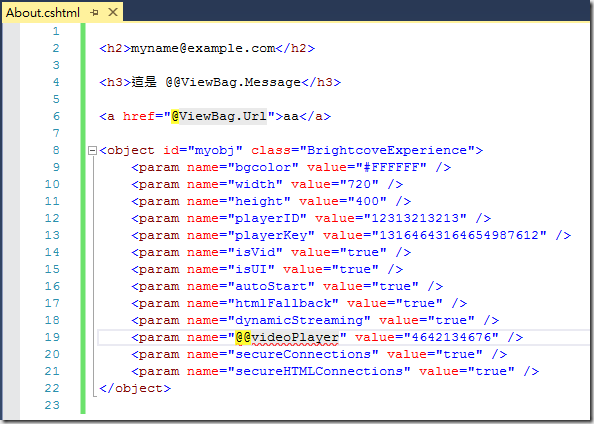Viewport: 594px width, 424px height.
Task: Click the green change-tracking margin bar
Action: (x=83, y=218)
